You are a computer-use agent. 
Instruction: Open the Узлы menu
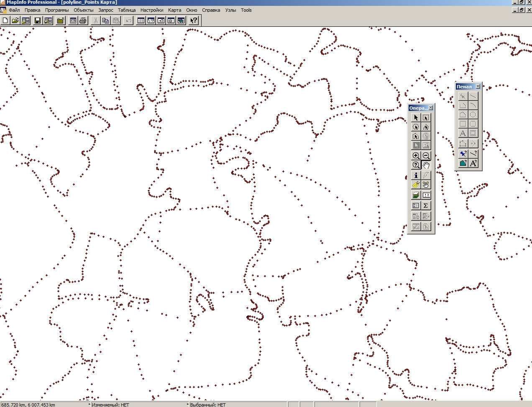230,10
